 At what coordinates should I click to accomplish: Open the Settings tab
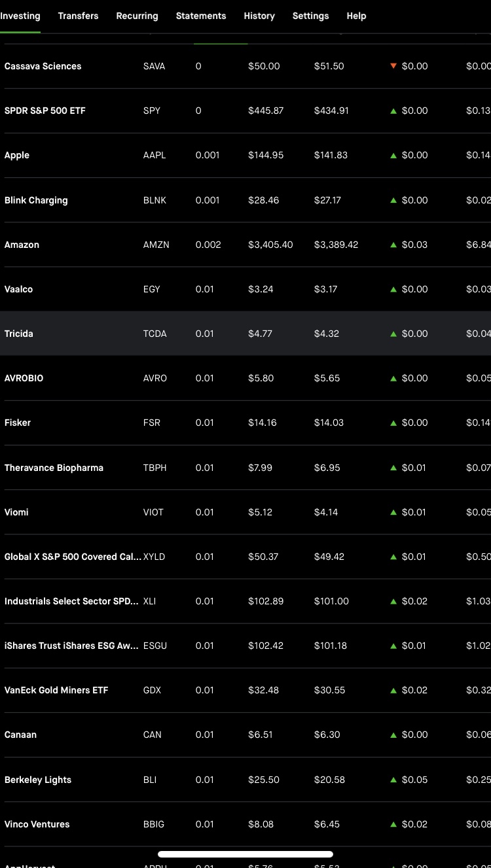pyautogui.click(x=310, y=16)
